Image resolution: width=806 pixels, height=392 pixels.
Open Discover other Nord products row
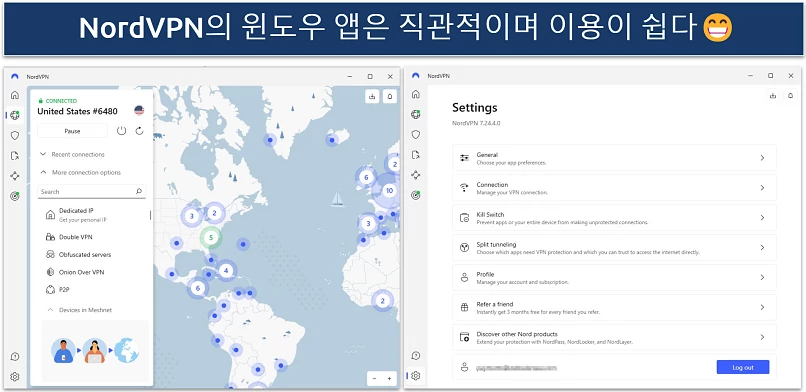tap(614, 337)
